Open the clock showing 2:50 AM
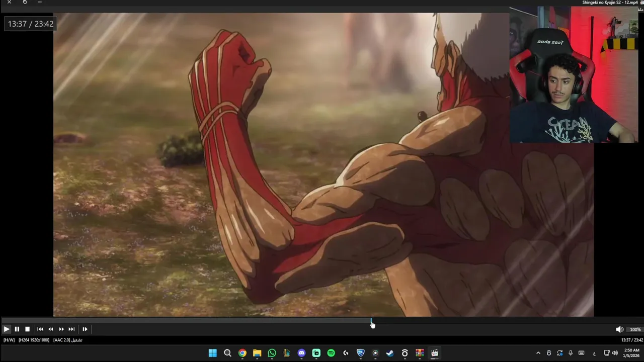The image size is (644, 362). (631, 353)
